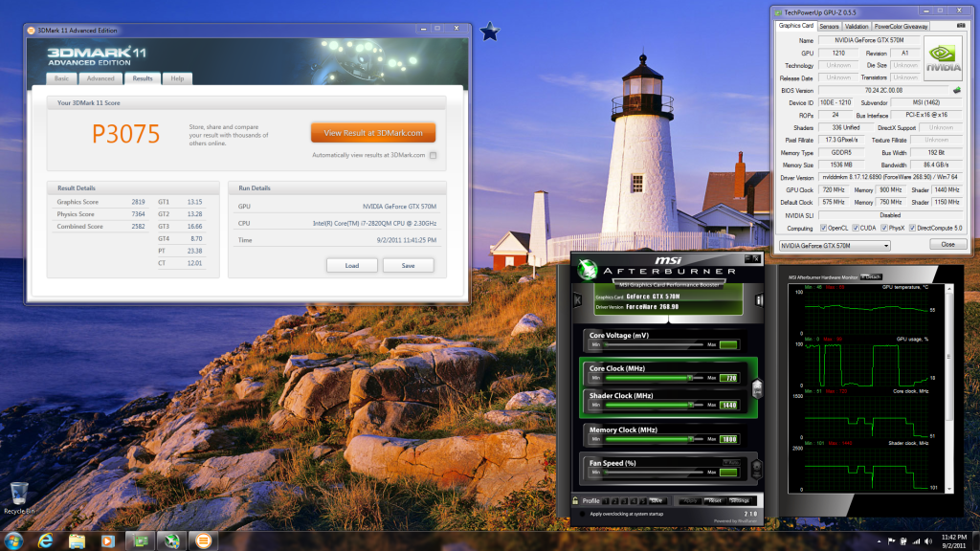Open the Validation tab in GPU-Z
The height and width of the screenshot is (551, 980).
(x=857, y=26)
